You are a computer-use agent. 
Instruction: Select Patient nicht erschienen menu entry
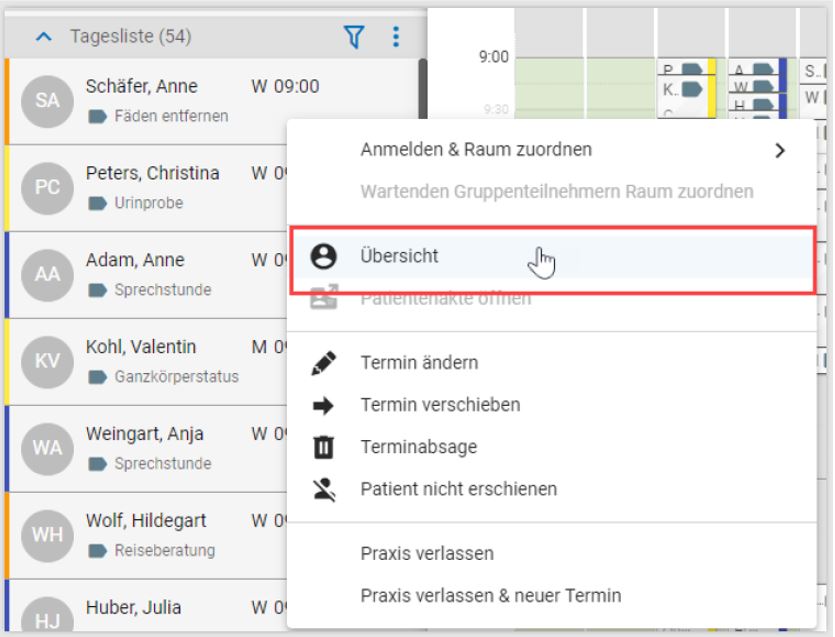point(458,490)
